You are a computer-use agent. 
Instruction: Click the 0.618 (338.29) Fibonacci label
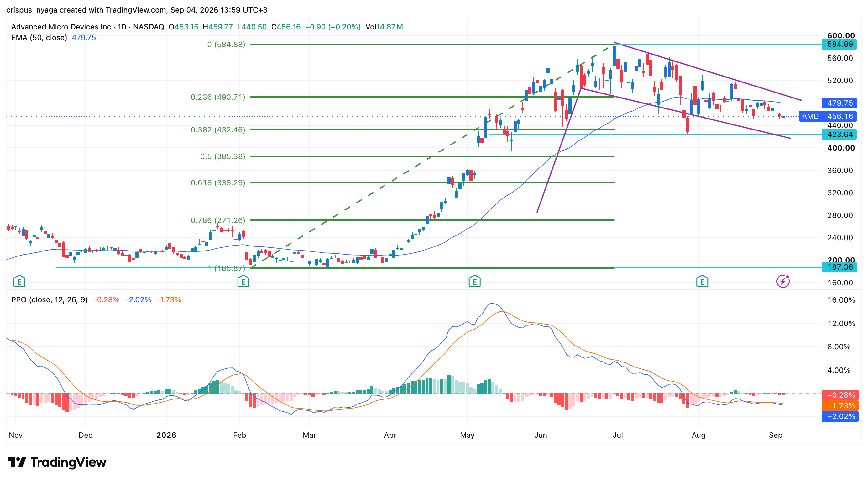pos(218,183)
